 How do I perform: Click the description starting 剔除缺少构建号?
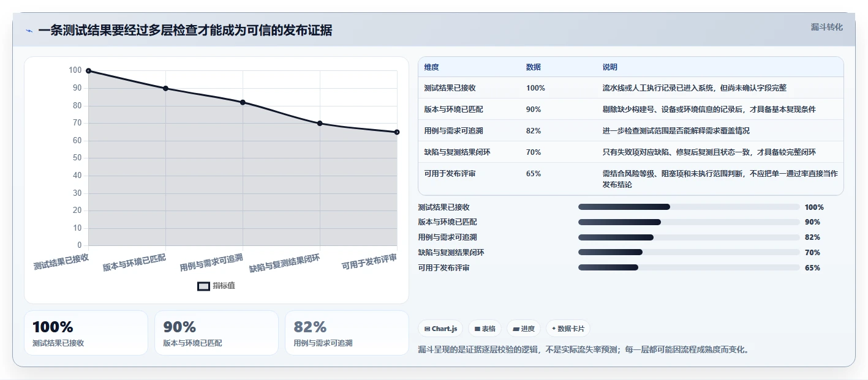(709, 109)
